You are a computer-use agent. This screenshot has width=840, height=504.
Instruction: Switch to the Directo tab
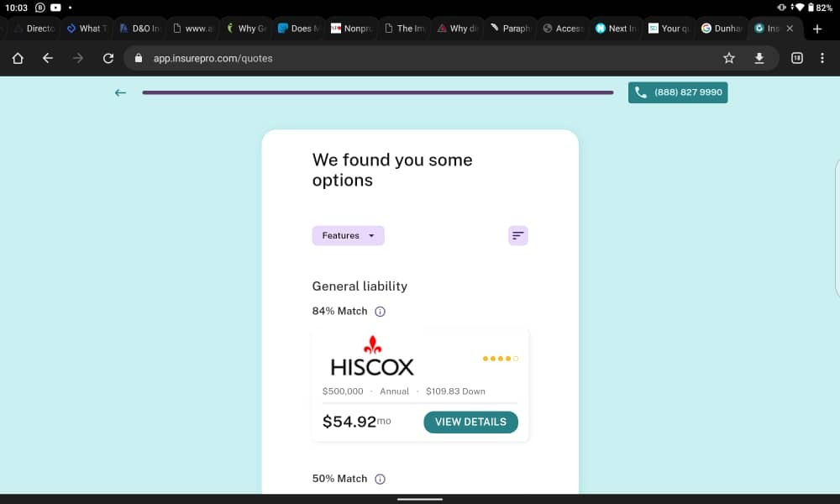coord(34,29)
